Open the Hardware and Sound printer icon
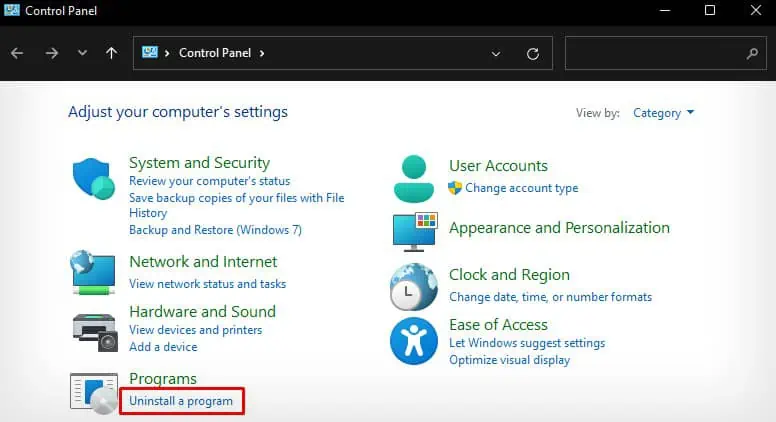The width and height of the screenshot is (776, 422). 95,332
